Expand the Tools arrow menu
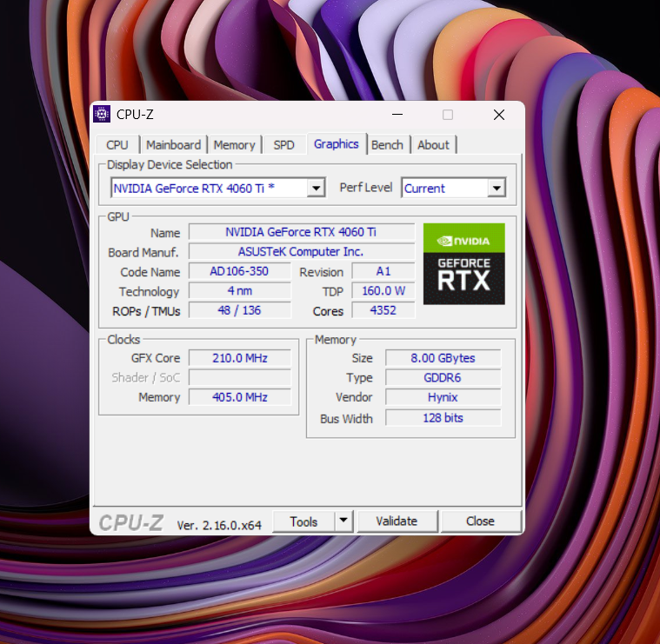 (x=343, y=521)
